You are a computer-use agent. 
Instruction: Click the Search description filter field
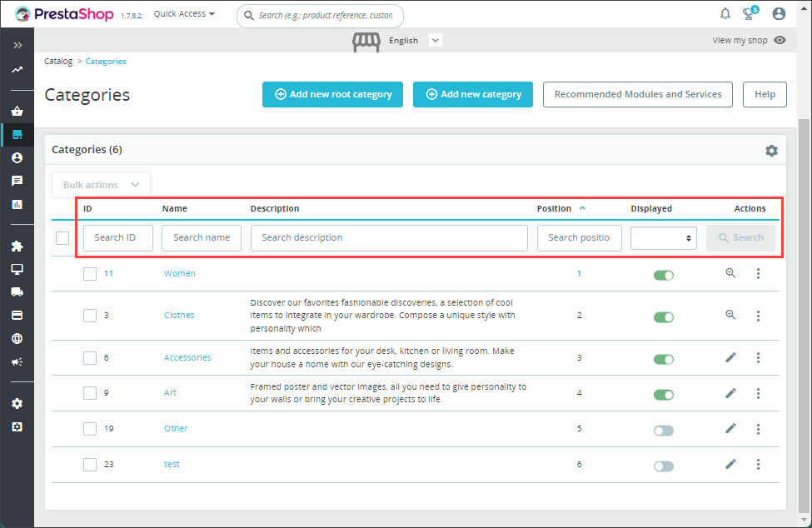point(390,238)
